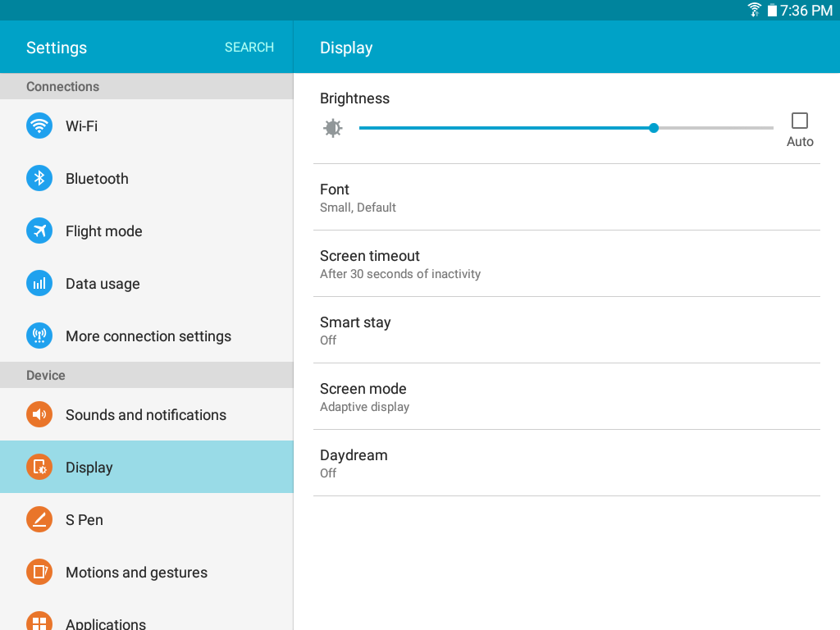Tap the Settings header title
The width and height of the screenshot is (840, 630).
(57, 48)
